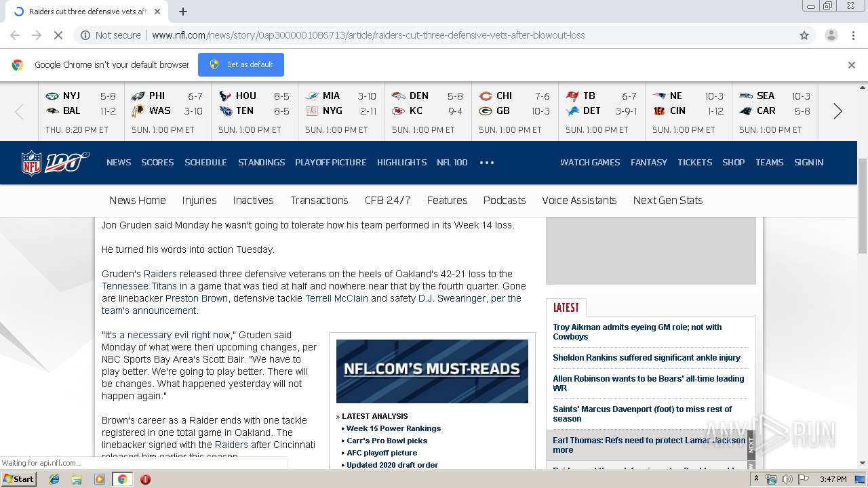Open the TB vs DET game card
The image size is (868, 488).
click(x=601, y=112)
